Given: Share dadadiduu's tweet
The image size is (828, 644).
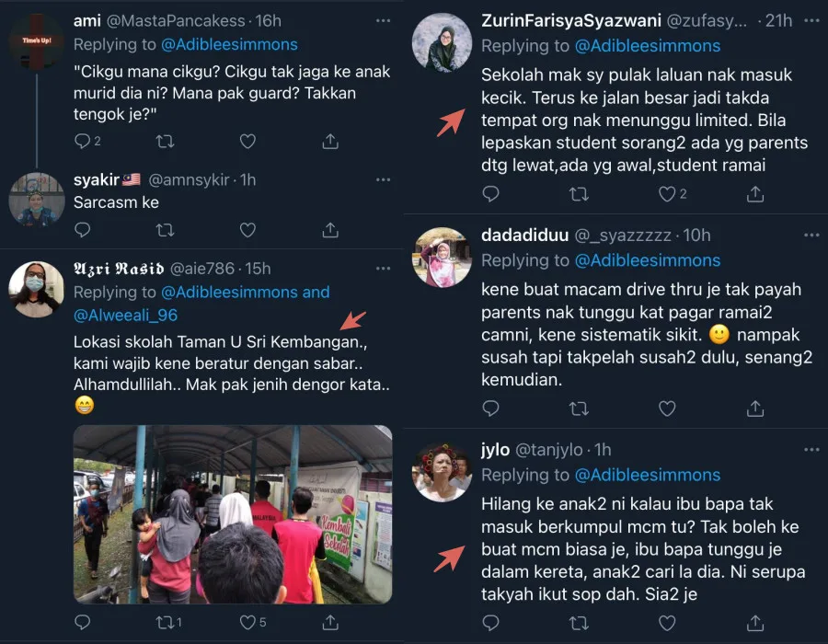Looking at the screenshot, I should click(755, 408).
